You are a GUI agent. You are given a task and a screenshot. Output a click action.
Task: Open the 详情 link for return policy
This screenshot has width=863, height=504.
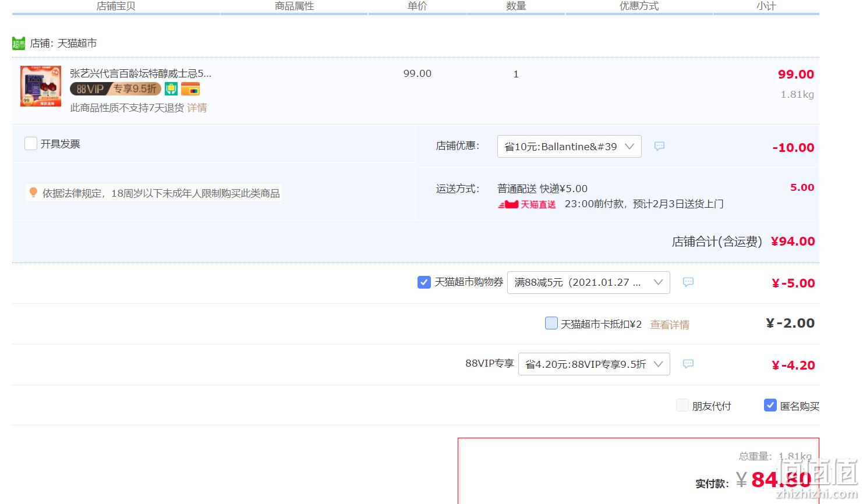click(x=197, y=108)
